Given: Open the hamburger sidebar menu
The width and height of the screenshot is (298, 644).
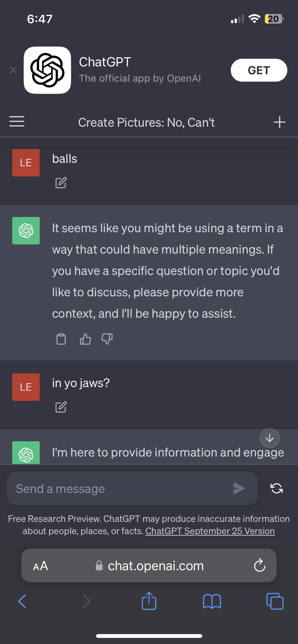Looking at the screenshot, I should click(17, 122).
